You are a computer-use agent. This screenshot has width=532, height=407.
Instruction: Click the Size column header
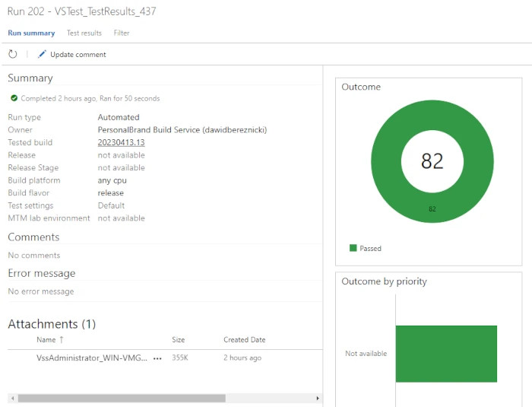pos(179,340)
